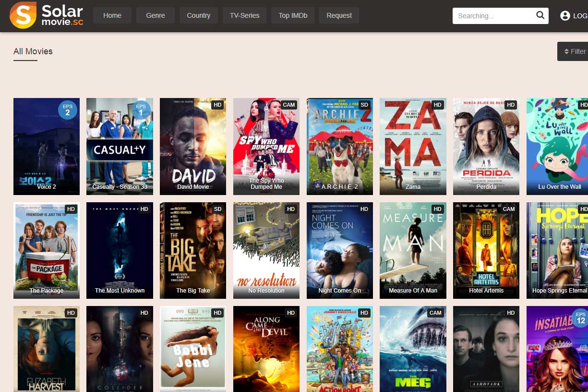
Task: Open the No Resolution poster
Action: coord(266,250)
